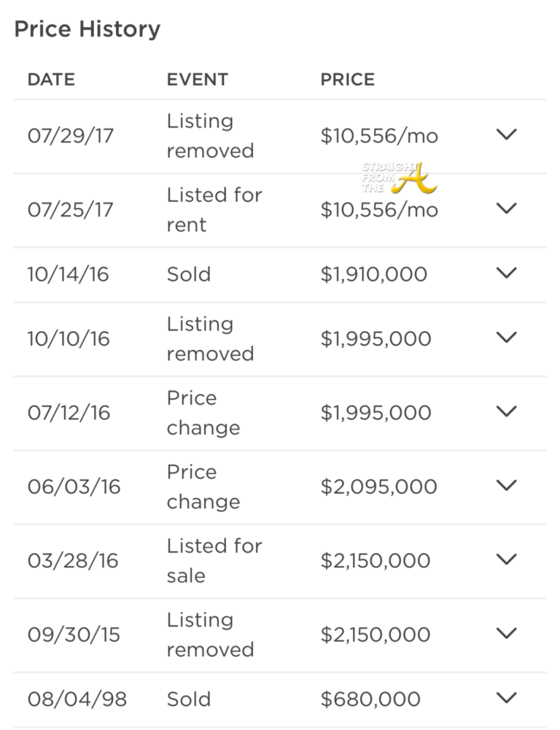The image size is (560, 730).
Task: Select the $1,910,000 sold price
Action: (374, 274)
